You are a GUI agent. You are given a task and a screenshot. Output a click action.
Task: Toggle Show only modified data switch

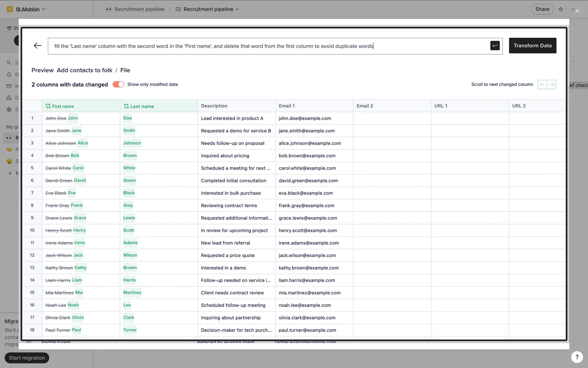tap(118, 84)
